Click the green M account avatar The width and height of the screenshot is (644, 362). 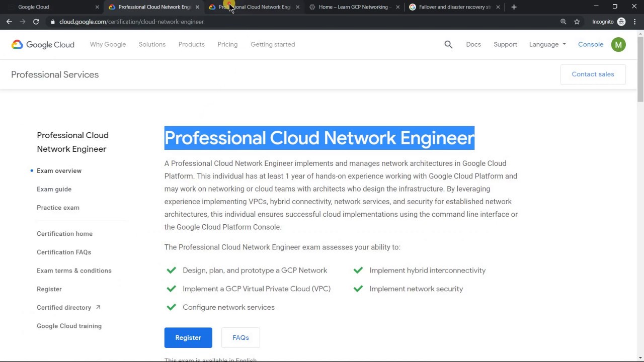[618, 44]
